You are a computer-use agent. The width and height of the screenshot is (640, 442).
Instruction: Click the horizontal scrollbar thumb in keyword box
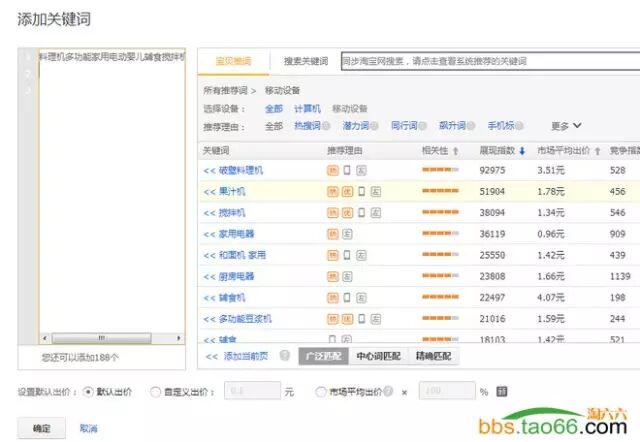(x=102, y=338)
